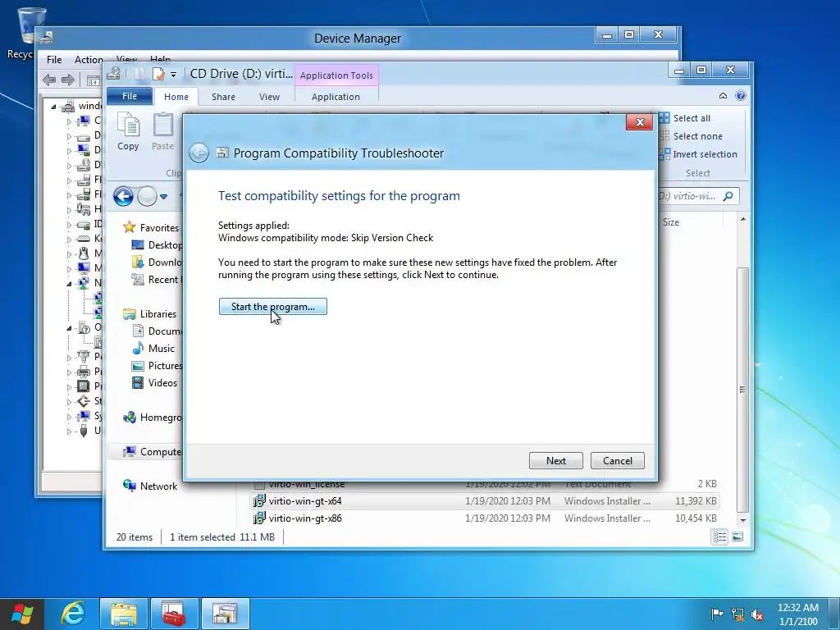Click the search box in Explorer
Viewport: 840px width, 630px height.
pos(698,196)
